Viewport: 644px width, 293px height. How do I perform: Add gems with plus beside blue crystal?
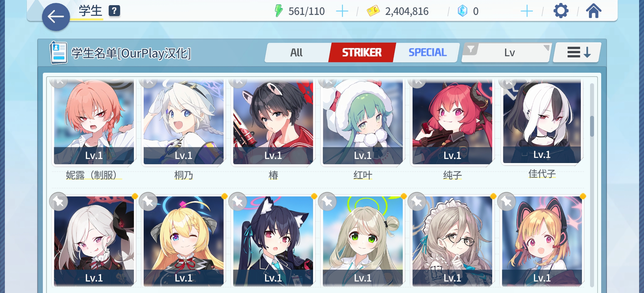(527, 11)
